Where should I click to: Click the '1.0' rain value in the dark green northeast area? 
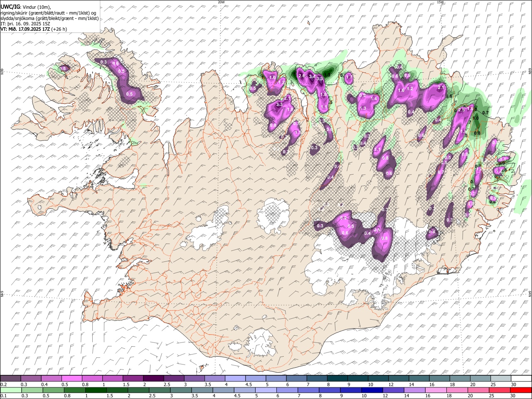(476, 118)
